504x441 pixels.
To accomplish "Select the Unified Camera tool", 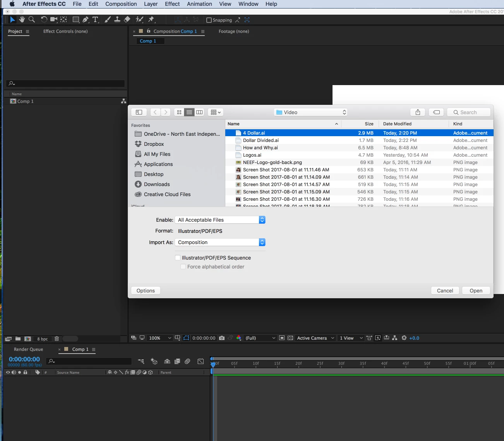I will (54, 19).
